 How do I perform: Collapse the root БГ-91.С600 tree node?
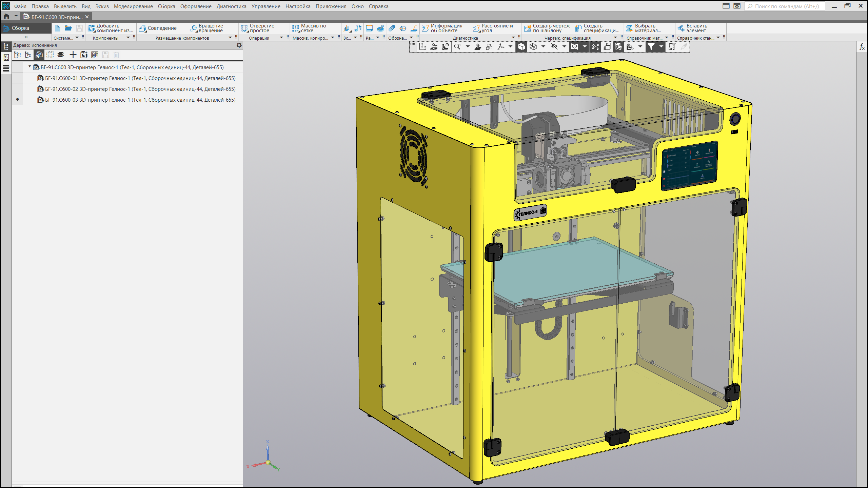click(30, 67)
